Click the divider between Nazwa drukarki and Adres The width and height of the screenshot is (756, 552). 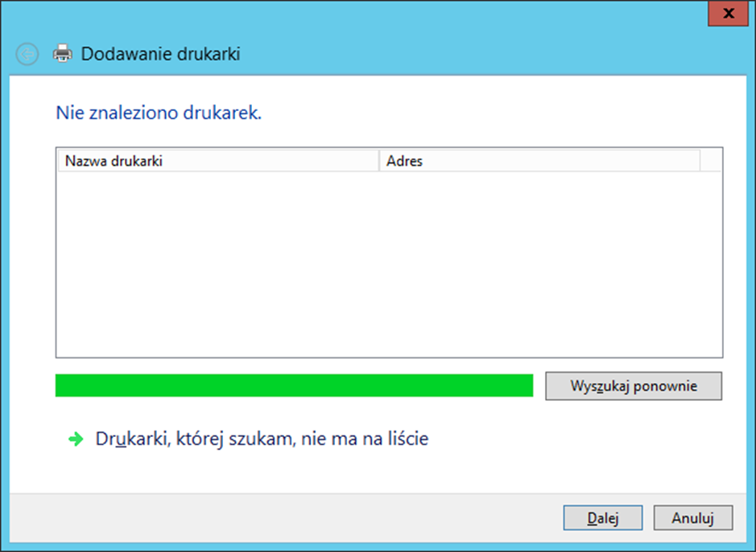click(378, 161)
